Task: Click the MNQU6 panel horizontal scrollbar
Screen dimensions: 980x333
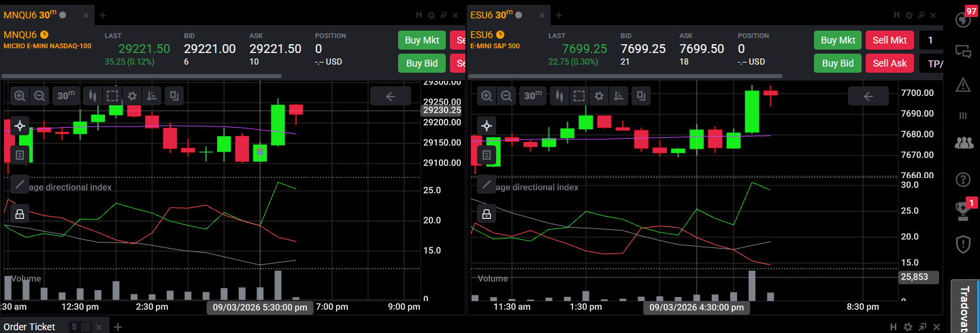Action: coord(142,76)
